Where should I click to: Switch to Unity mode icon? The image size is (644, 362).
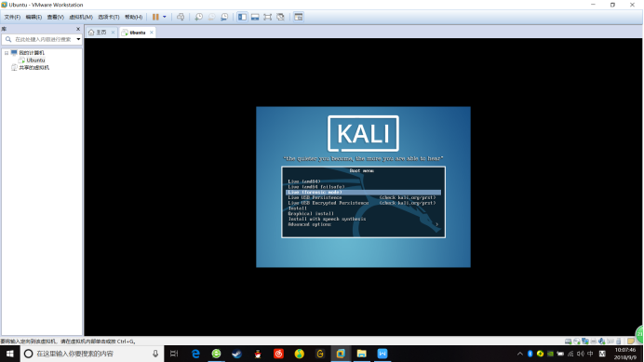(x=280, y=17)
